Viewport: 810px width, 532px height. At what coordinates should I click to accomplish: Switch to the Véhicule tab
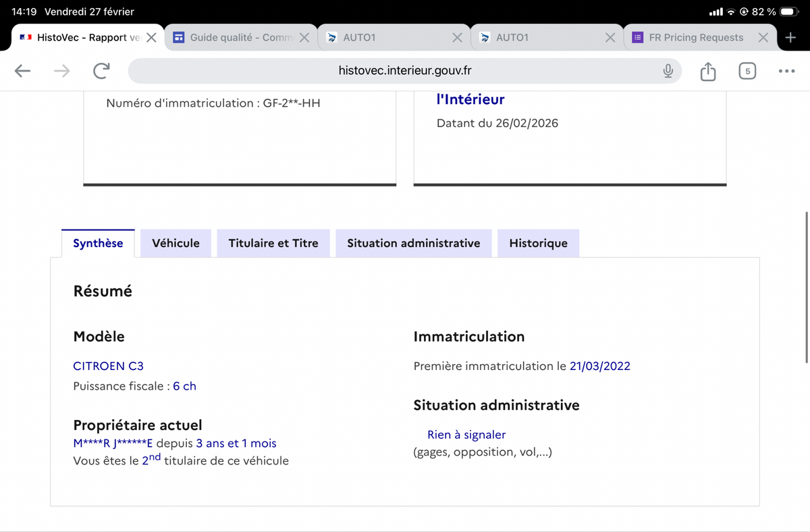[175, 243]
